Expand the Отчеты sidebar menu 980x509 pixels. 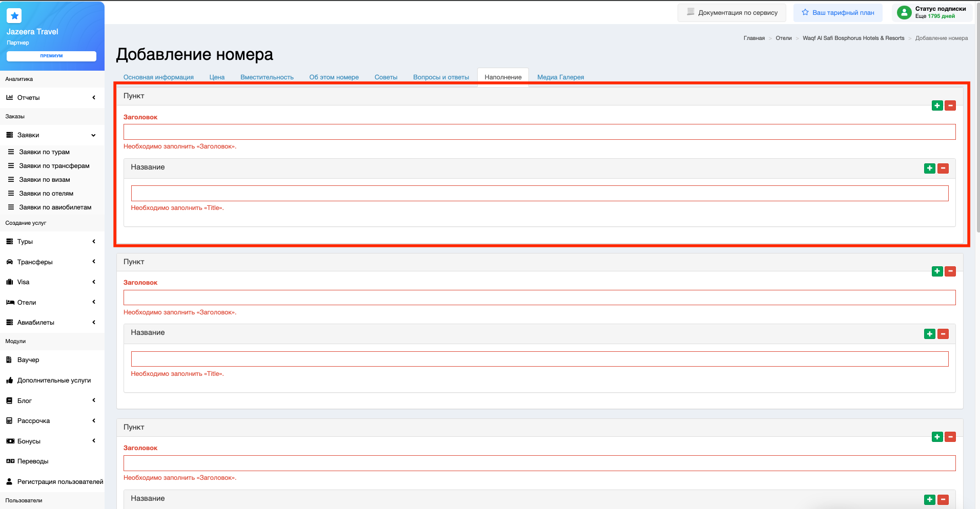pyautogui.click(x=51, y=98)
